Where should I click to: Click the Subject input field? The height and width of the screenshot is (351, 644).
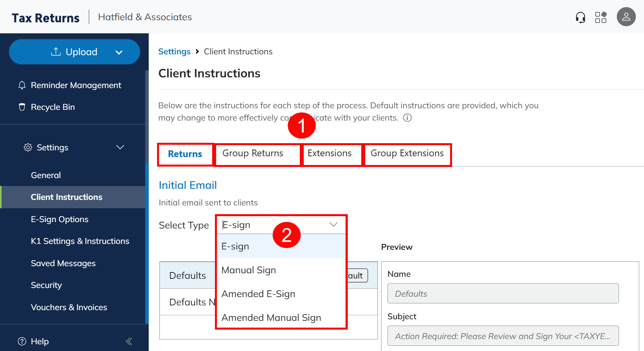503,336
